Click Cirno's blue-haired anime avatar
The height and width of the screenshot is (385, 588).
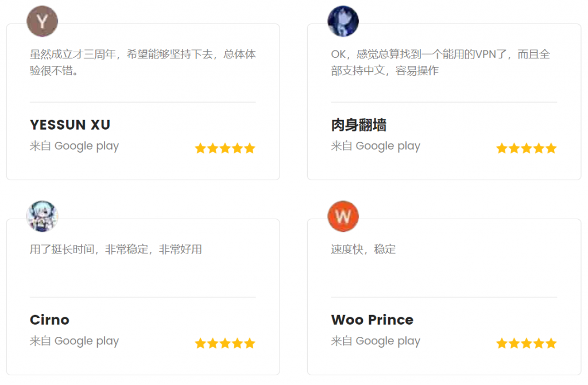(42, 216)
